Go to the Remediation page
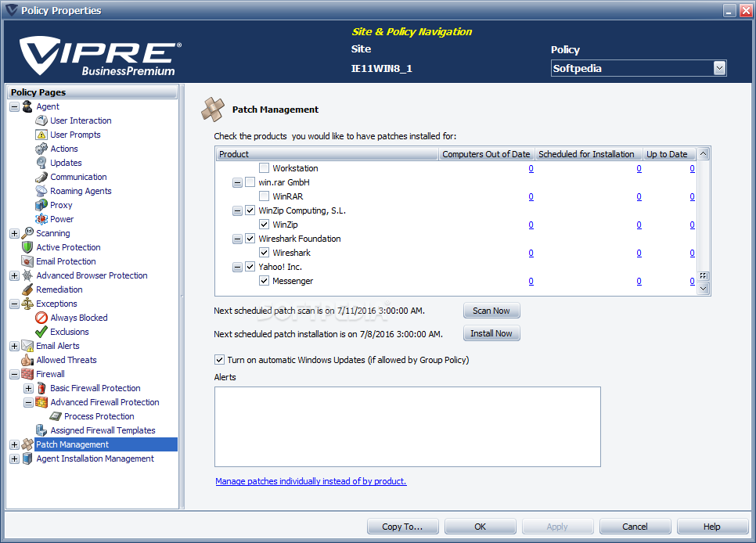Viewport: 756px width, 543px height. tap(59, 289)
